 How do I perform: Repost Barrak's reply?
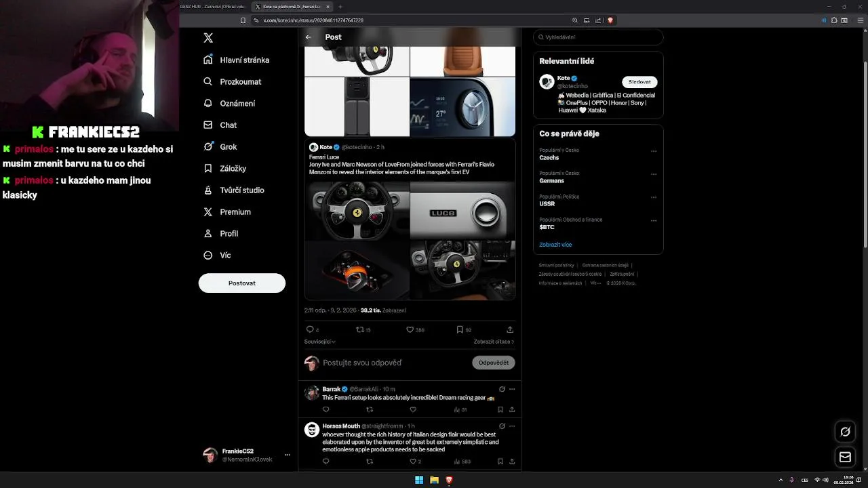tap(370, 409)
